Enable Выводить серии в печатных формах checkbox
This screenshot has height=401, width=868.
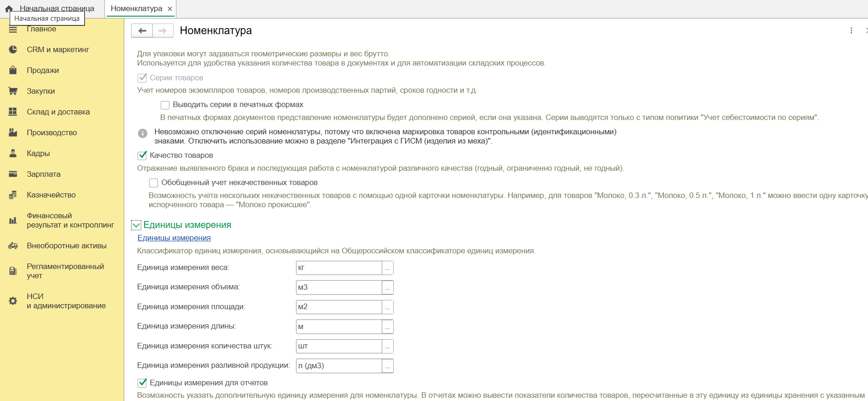pyautogui.click(x=165, y=105)
